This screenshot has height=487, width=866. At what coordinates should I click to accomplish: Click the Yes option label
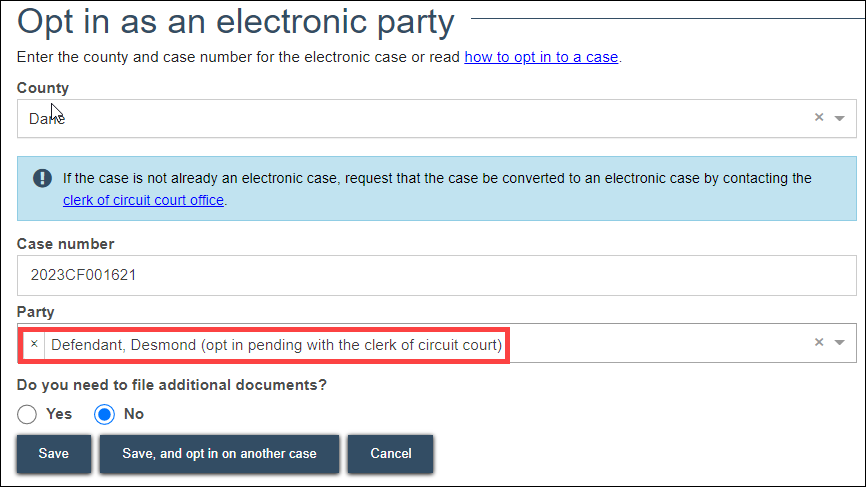tap(59, 414)
